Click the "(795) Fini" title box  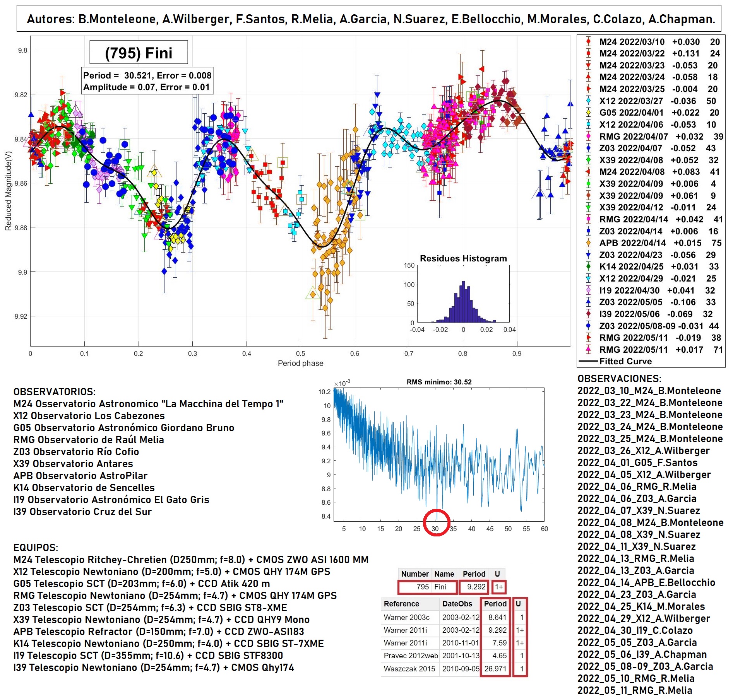coord(139,53)
